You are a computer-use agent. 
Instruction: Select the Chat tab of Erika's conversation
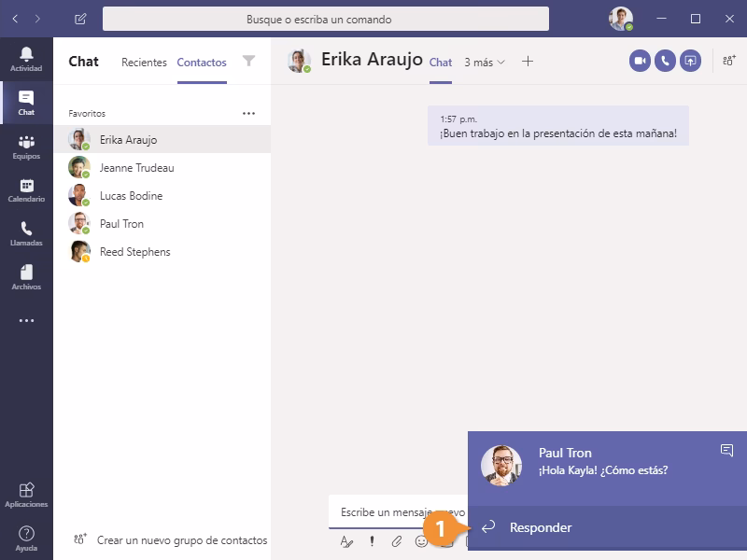click(x=441, y=63)
